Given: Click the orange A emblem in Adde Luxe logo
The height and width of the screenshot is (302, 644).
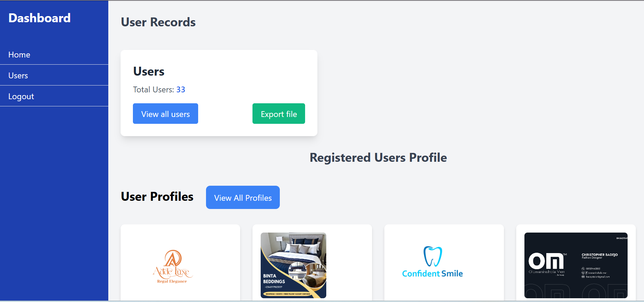Looking at the screenshot, I should coord(173,259).
